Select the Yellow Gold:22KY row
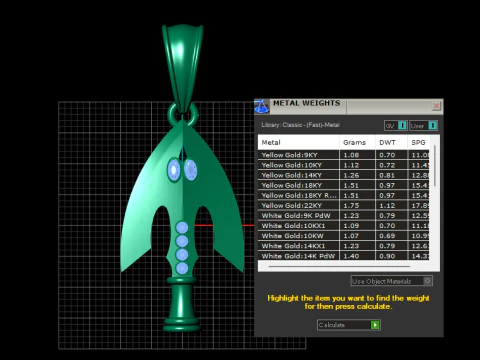Image resolution: width=480 pixels, height=360 pixels. (344, 205)
